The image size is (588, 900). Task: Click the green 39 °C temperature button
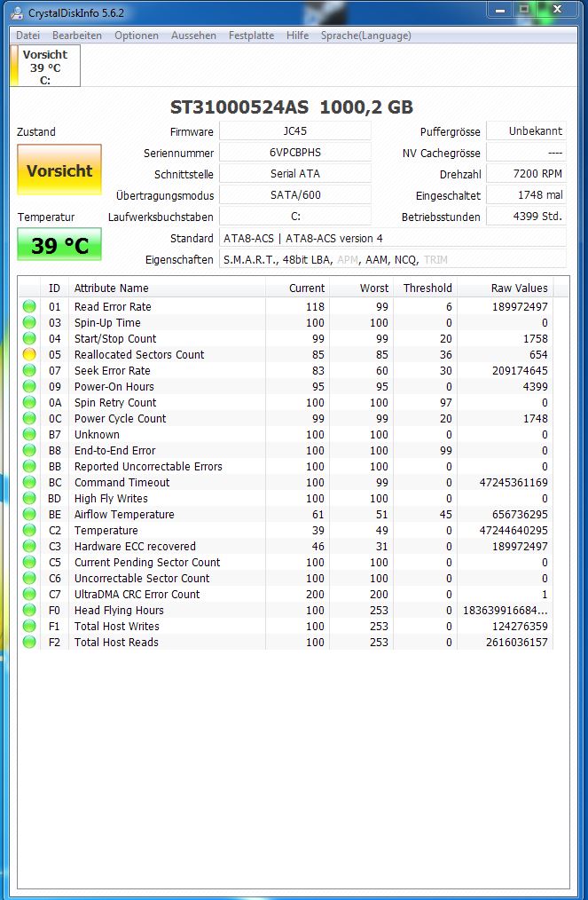pyautogui.click(x=59, y=244)
